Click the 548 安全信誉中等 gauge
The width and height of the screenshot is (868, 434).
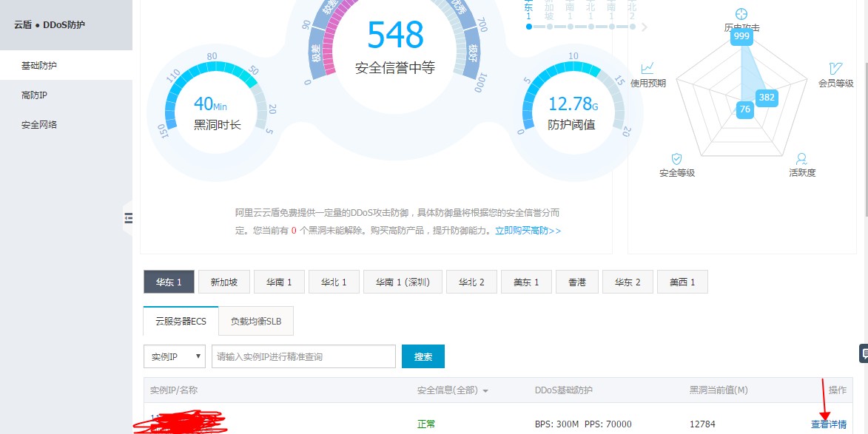coord(395,46)
